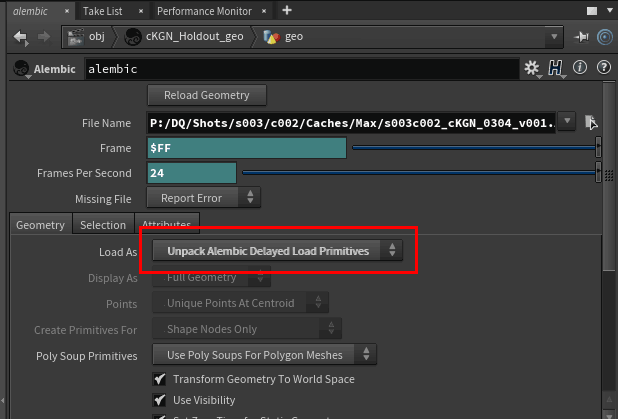618x419 pixels.
Task: Open the Geometry parameter tab
Action: click(41, 225)
